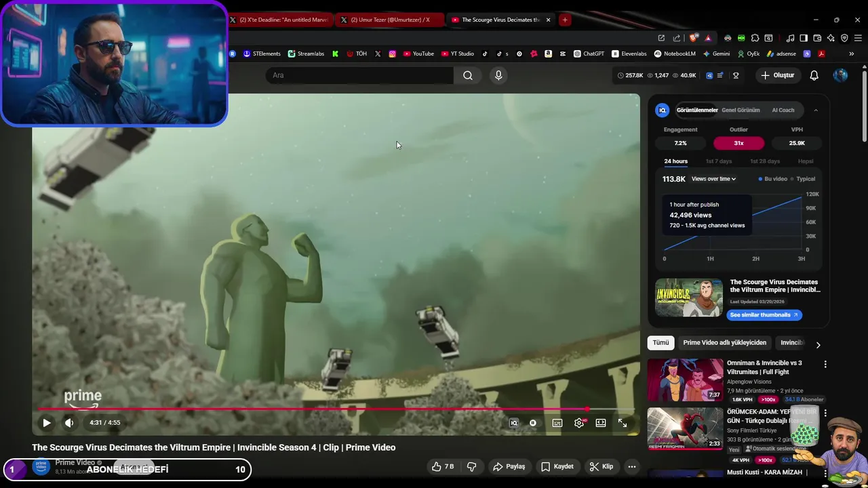Open the more actions menu below the video
The image size is (868, 488).
tap(632, 466)
